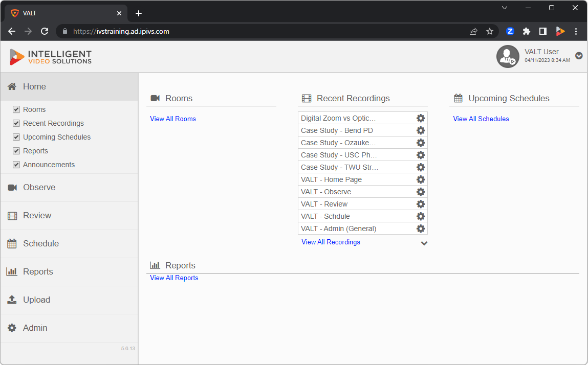Screen dimensions: 588x365
Task: Open the browser tab search dropdown
Action: tap(505, 8)
